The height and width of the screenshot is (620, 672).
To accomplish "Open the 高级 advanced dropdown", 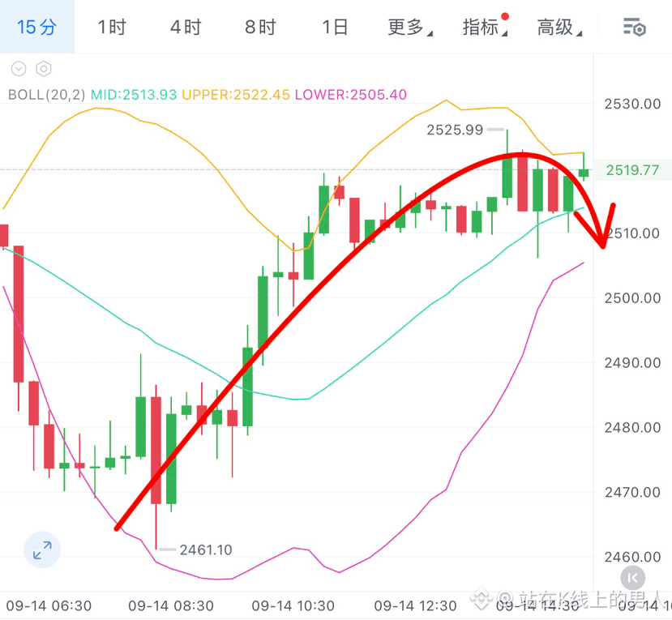I will click(x=559, y=28).
